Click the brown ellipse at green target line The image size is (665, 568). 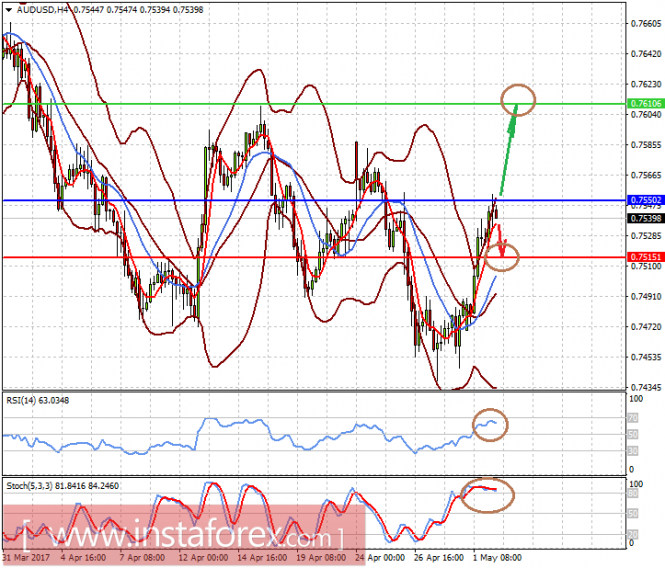(x=518, y=100)
